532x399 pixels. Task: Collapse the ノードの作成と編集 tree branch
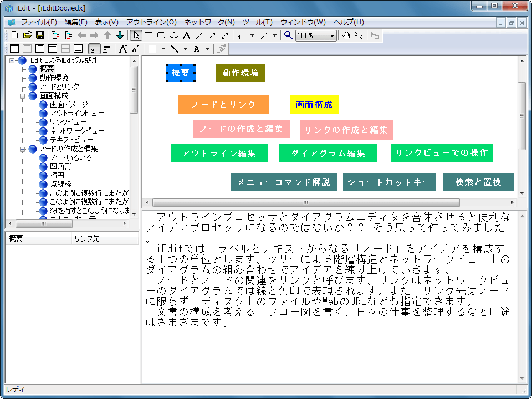point(22,149)
